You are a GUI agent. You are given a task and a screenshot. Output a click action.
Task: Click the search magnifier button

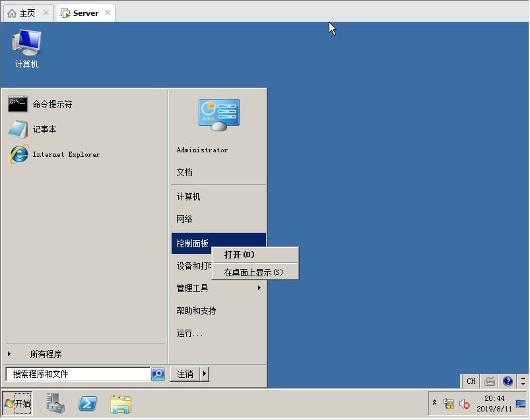click(158, 374)
